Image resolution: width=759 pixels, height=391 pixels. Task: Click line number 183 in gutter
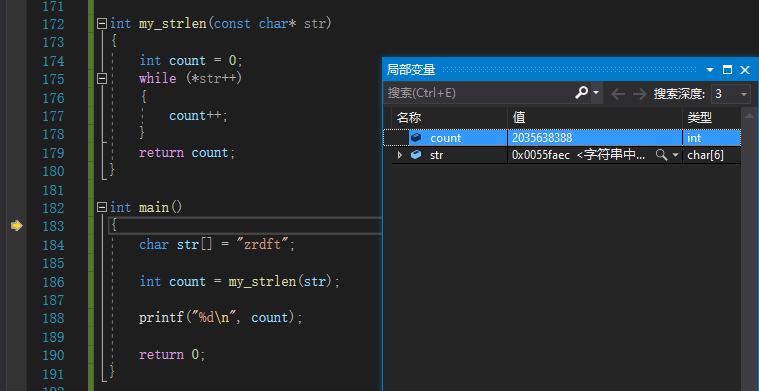53,226
